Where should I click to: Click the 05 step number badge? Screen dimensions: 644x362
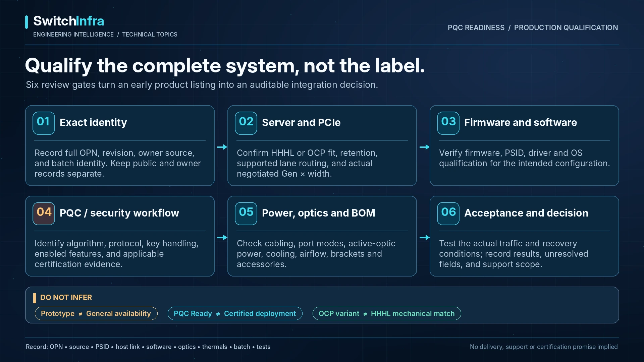[246, 214]
